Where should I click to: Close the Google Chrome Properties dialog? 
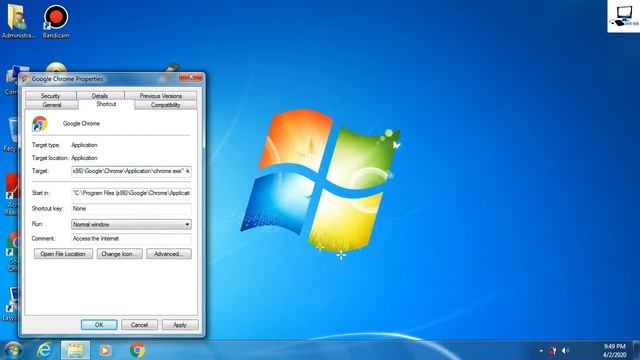(x=191, y=77)
